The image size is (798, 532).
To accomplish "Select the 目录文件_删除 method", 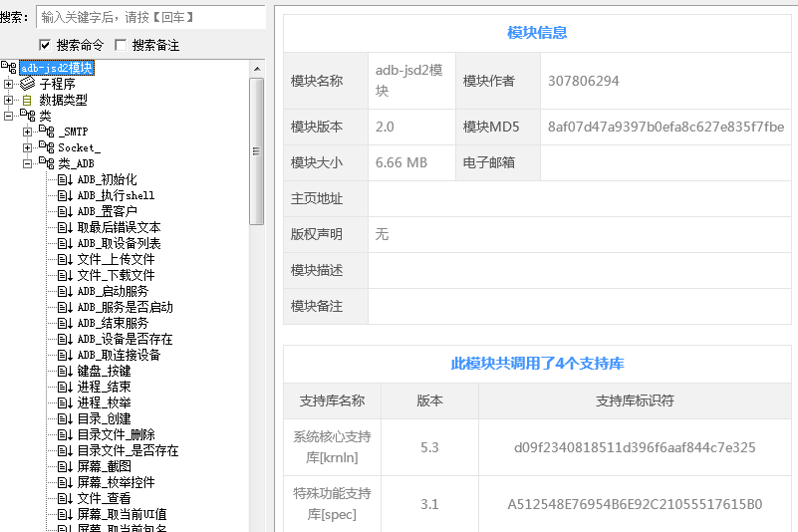I will pyautogui.click(x=116, y=434).
